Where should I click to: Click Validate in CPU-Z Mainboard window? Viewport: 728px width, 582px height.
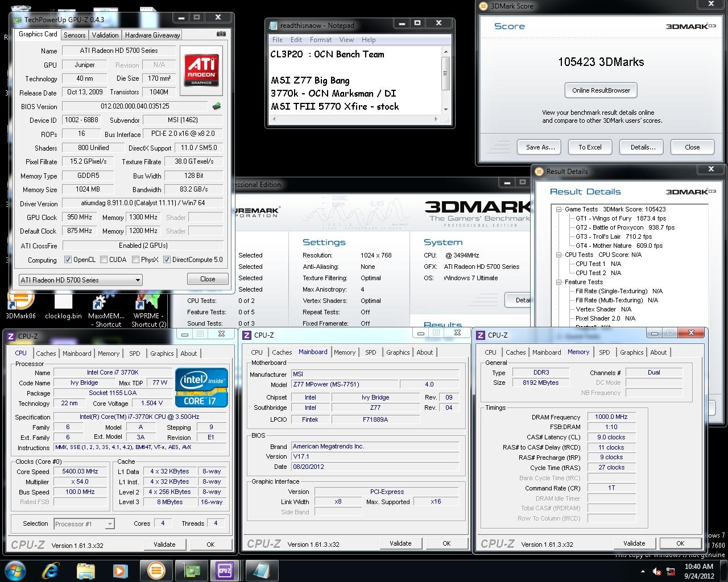(400, 543)
